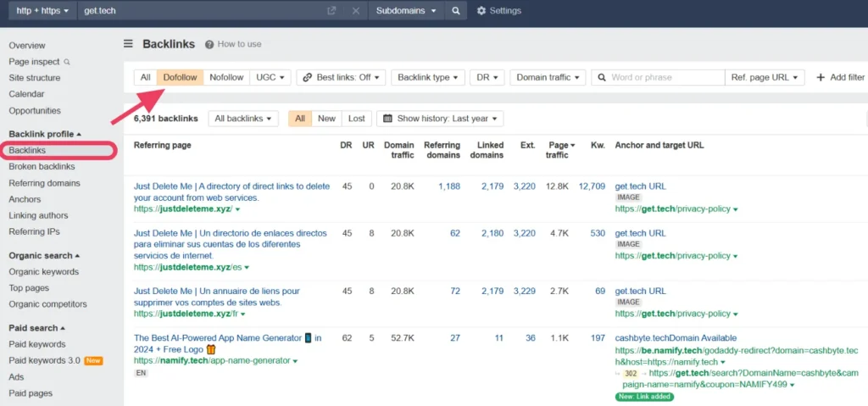Open Linking authors in the sidebar
The image size is (868, 406).
38,215
